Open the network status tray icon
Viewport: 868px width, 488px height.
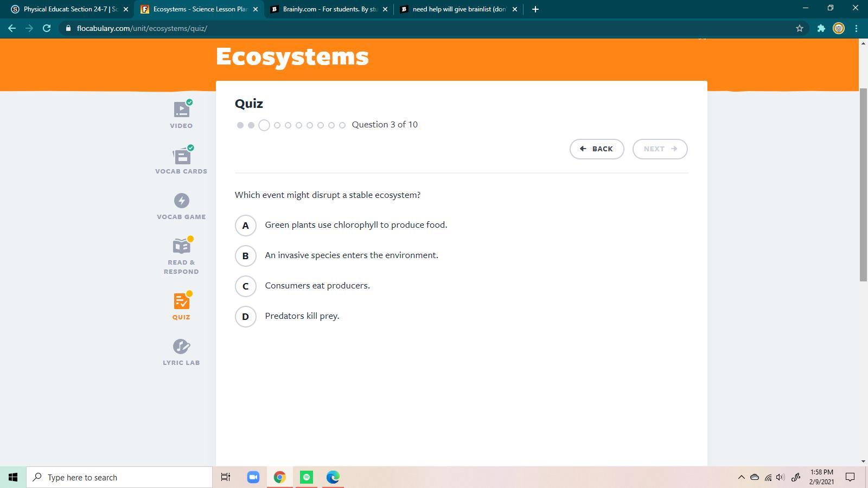click(768, 477)
